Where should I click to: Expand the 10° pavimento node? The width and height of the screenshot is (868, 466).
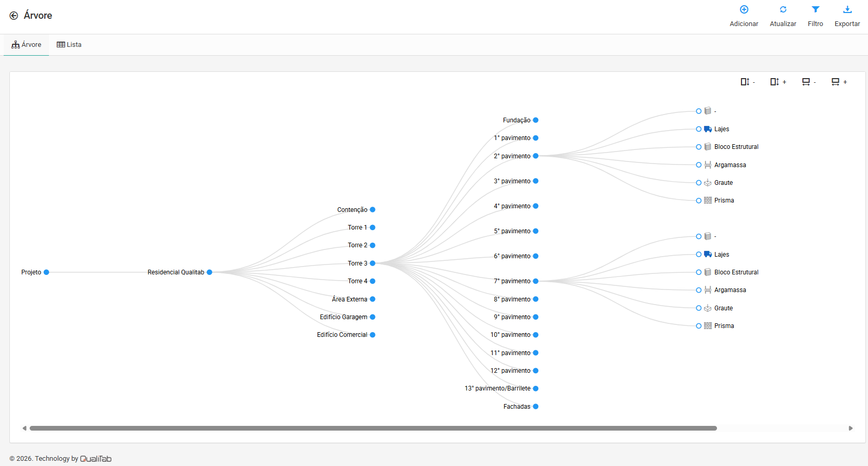pos(536,335)
